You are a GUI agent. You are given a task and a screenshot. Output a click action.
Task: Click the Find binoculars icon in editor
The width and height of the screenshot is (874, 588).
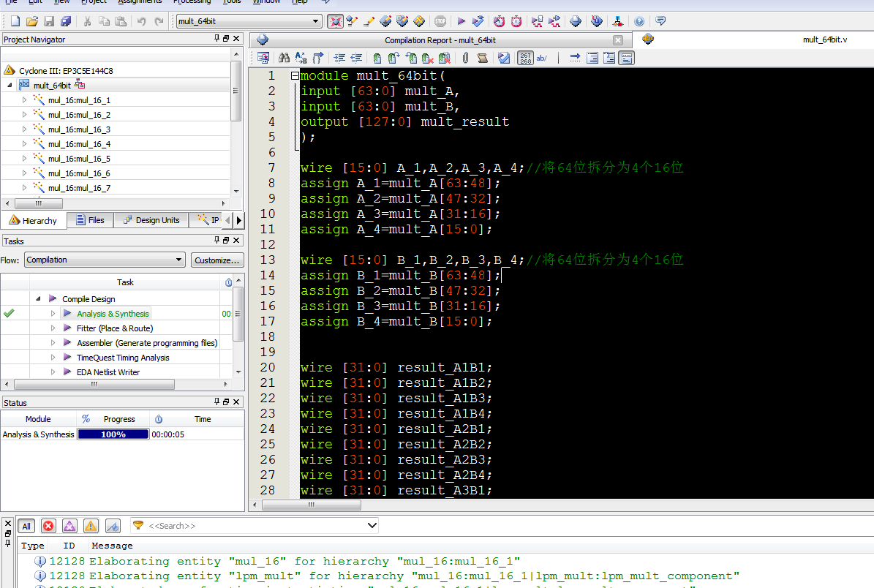[x=284, y=58]
